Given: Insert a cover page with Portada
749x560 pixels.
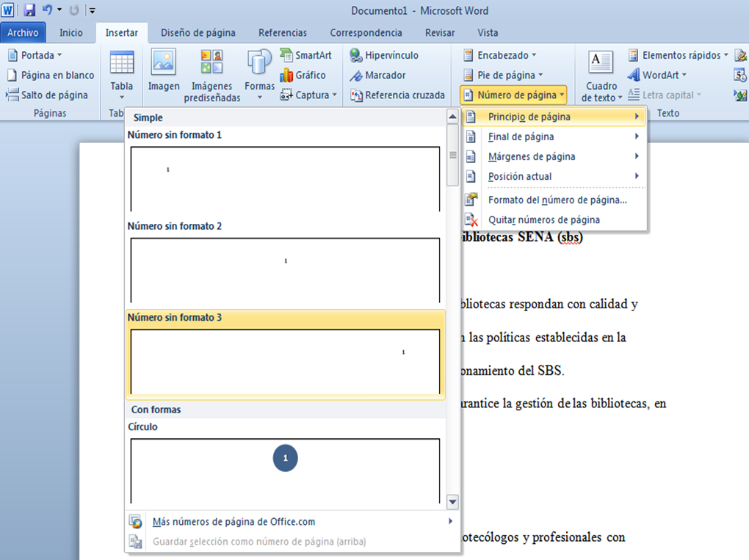Looking at the screenshot, I should point(35,55).
